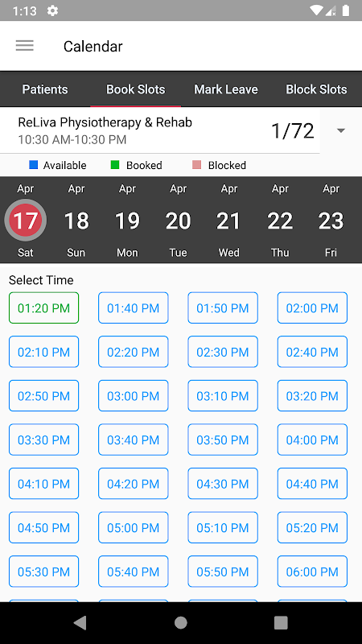Choose Apr 20 Tuesday in date strip
This screenshot has width=362, height=644.
click(x=178, y=220)
